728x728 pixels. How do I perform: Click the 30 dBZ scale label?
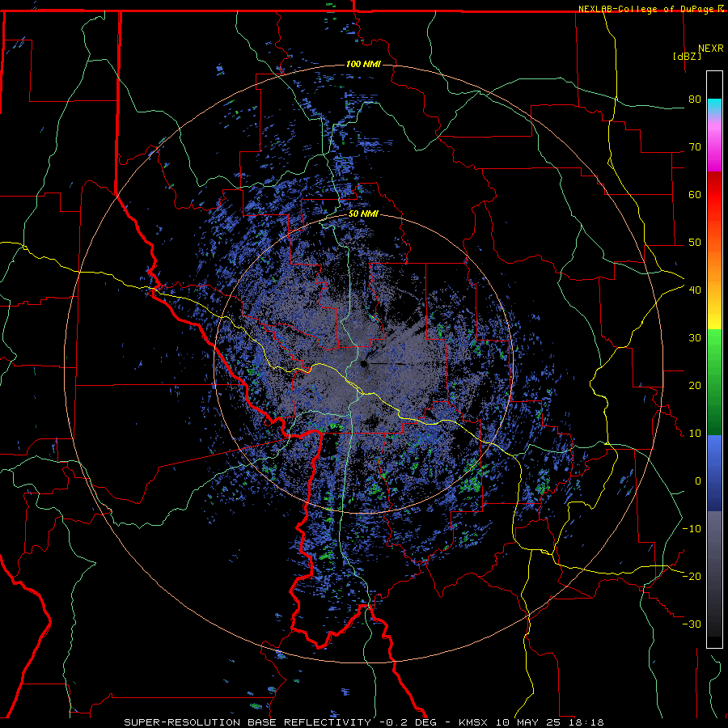coord(694,337)
